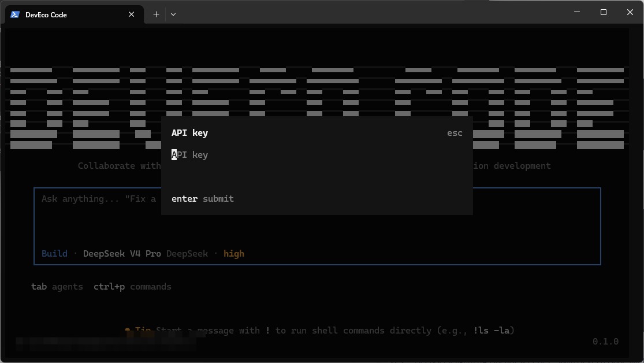Click the dimmed DeepSeek provider label
This screenshot has height=363, width=644.
click(x=187, y=254)
